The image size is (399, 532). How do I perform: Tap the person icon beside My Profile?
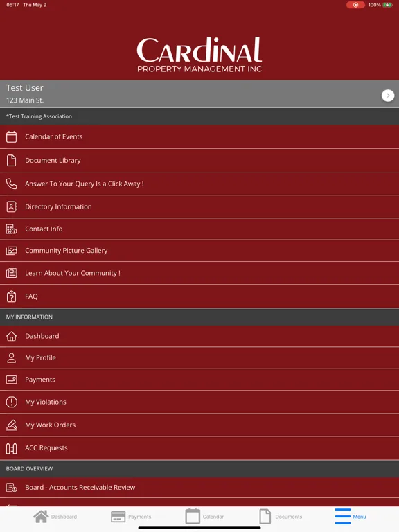click(x=11, y=357)
